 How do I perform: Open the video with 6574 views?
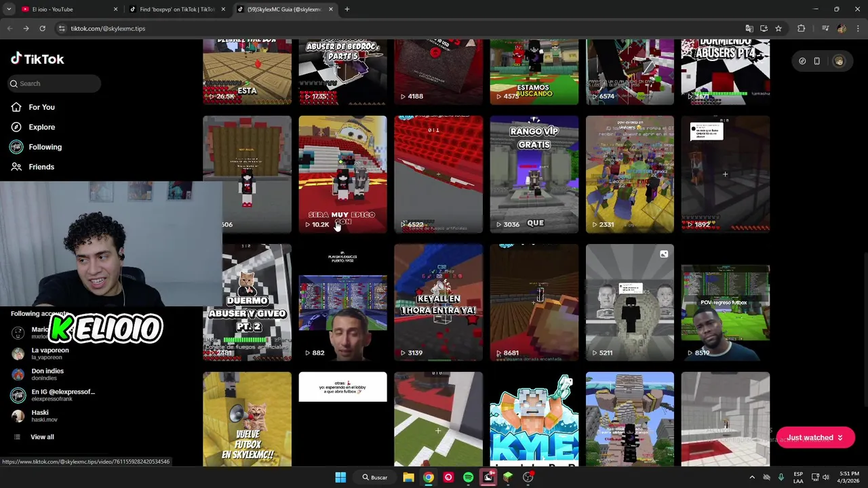(x=630, y=72)
